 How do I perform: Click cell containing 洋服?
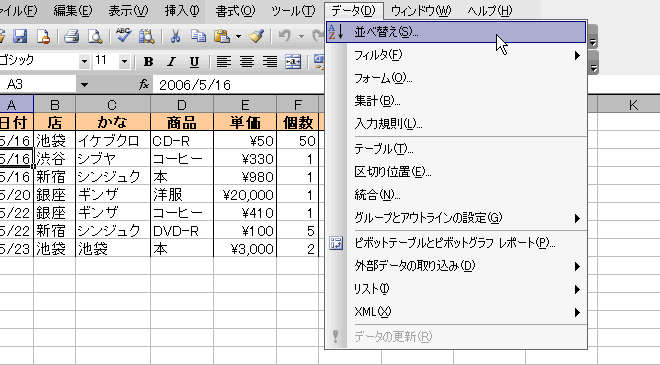click(182, 195)
